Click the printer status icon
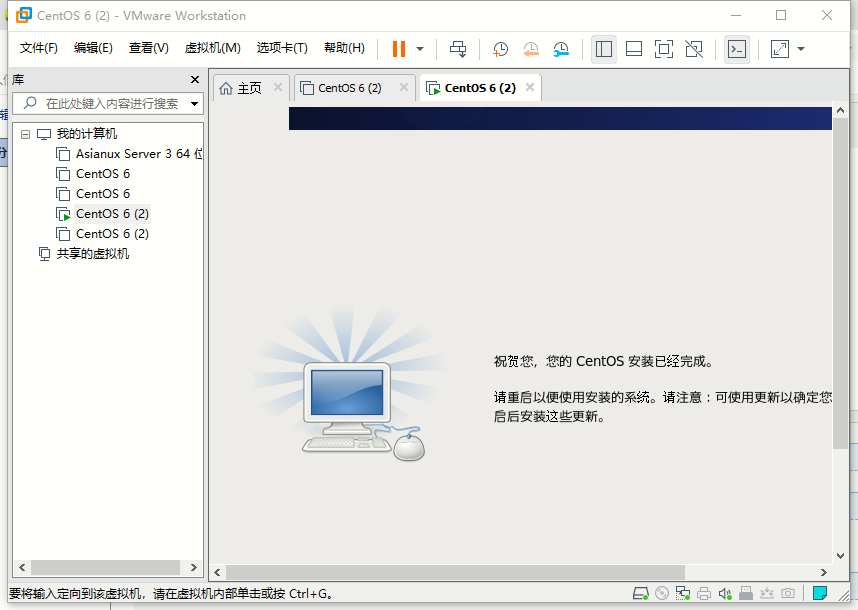 (704, 594)
